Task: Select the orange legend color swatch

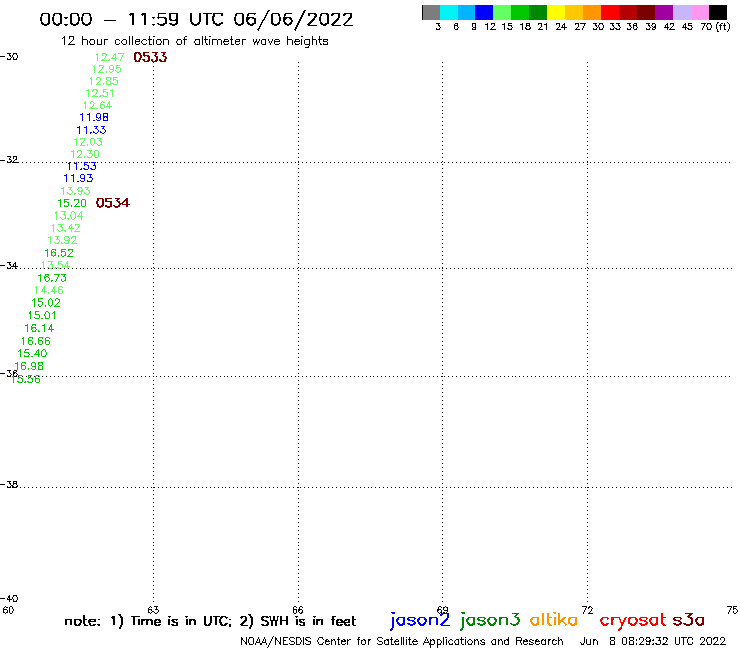Action: point(592,12)
